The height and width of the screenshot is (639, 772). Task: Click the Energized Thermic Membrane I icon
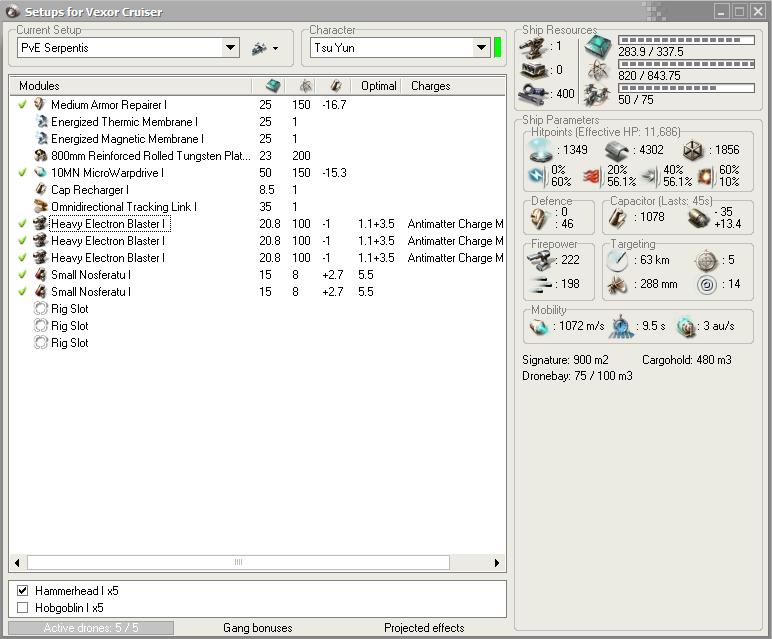(41, 122)
